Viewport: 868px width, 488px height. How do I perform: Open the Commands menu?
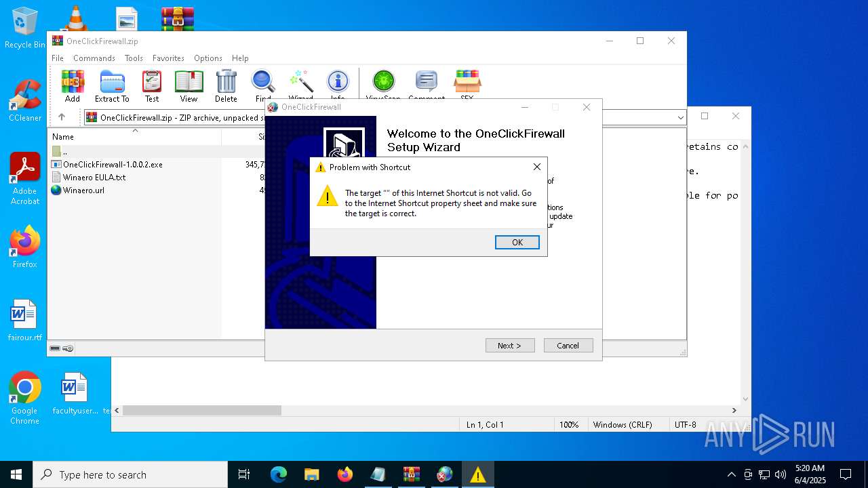(94, 58)
